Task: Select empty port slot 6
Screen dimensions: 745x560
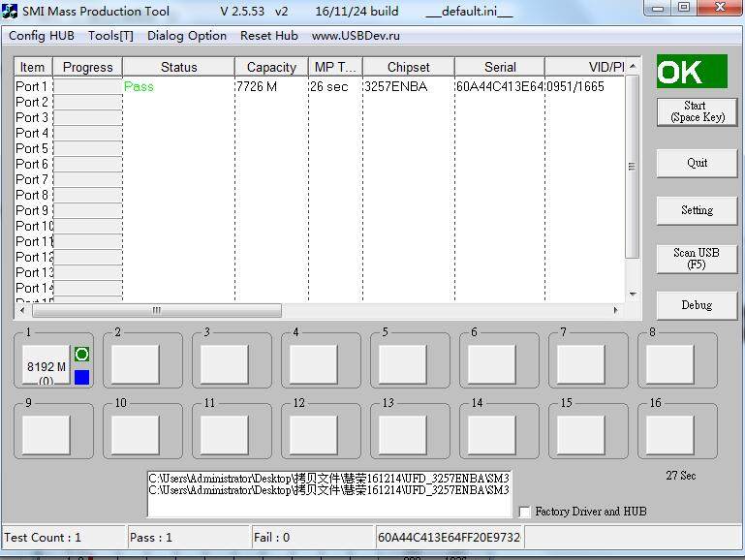Action: pyautogui.click(x=492, y=364)
